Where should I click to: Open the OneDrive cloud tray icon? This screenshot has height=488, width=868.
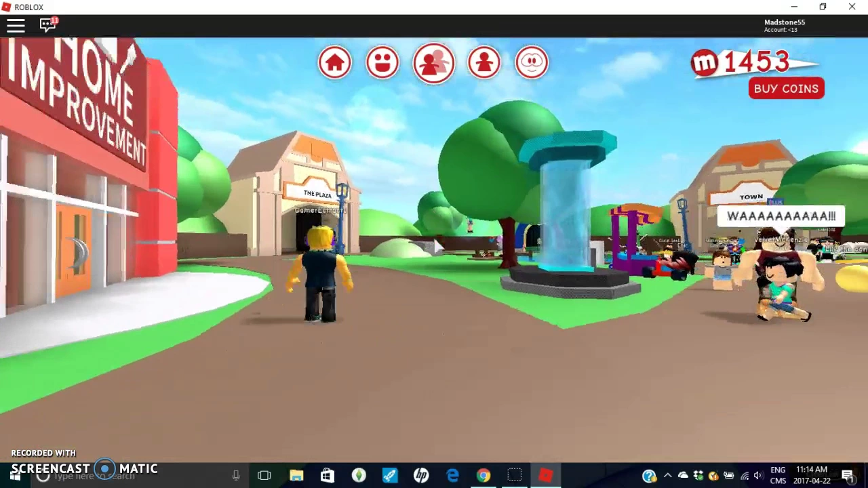(683, 476)
